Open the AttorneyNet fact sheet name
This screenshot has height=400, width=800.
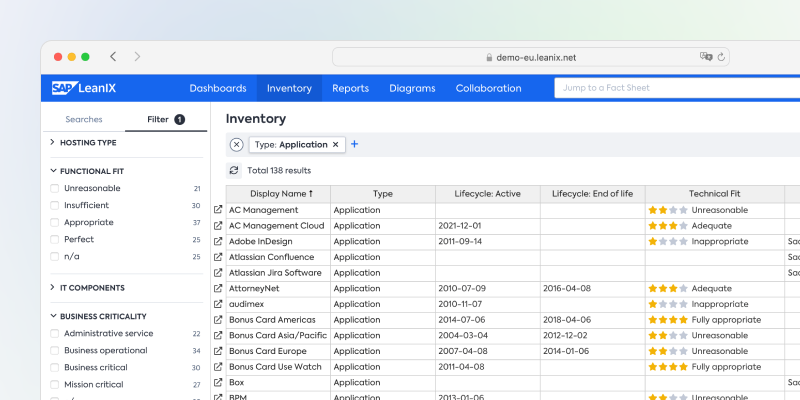pyautogui.click(x=254, y=288)
